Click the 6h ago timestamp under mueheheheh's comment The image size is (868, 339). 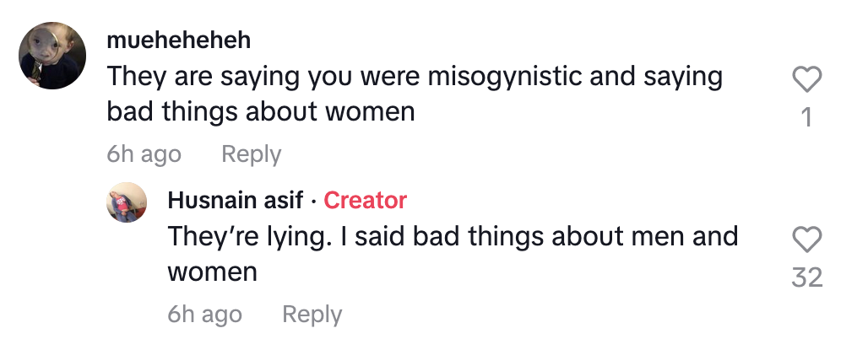(144, 154)
